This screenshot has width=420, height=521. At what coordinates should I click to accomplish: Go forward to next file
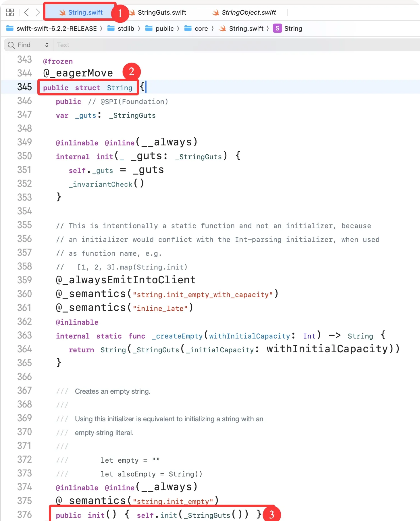pyautogui.click(x=37, y=12)
